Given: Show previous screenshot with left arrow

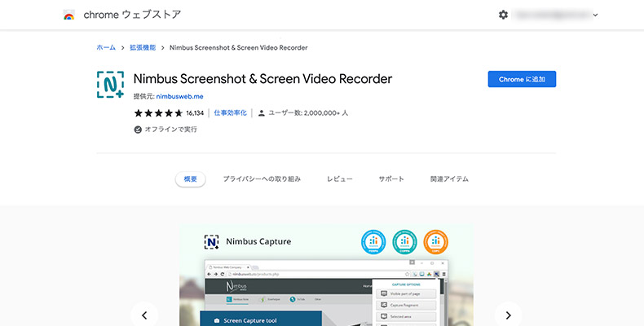Looking at the screenshot, I should (x=144, y=315).
